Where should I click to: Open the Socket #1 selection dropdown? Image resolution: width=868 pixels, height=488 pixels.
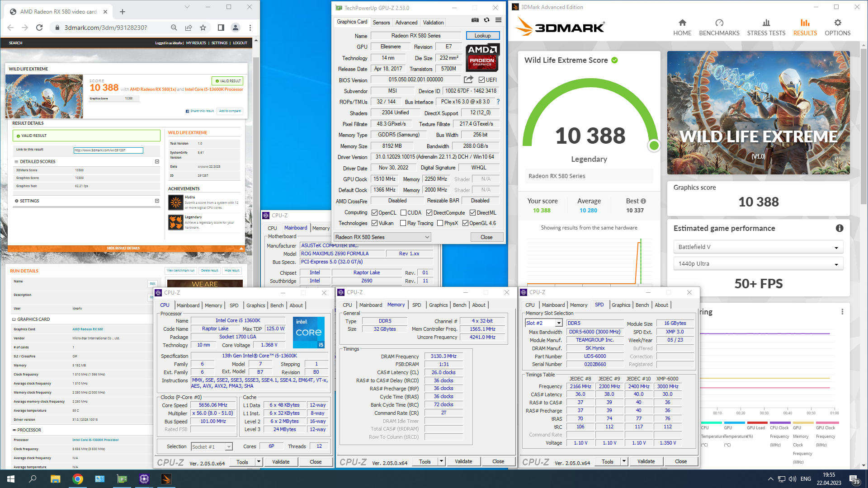tap(212, 446)
